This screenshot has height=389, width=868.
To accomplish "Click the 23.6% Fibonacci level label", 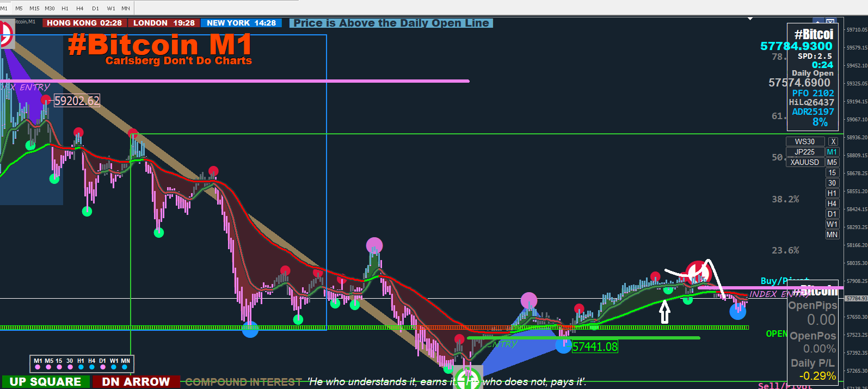I will click(x=785, y=250).
